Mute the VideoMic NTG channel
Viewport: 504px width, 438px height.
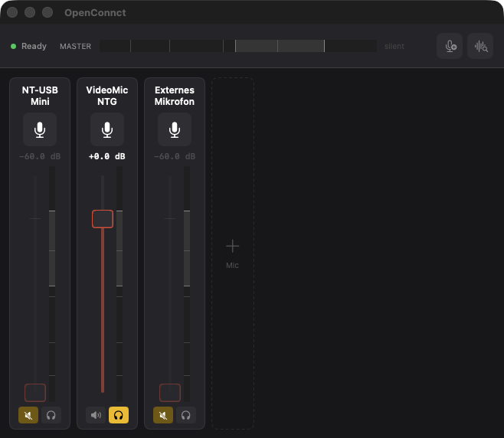click(96, 415)
